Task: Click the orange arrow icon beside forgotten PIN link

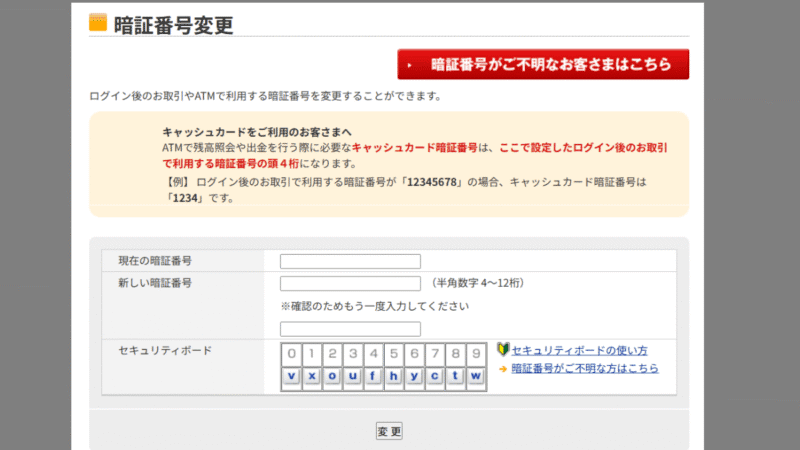Action: click(x=503, y=369)
